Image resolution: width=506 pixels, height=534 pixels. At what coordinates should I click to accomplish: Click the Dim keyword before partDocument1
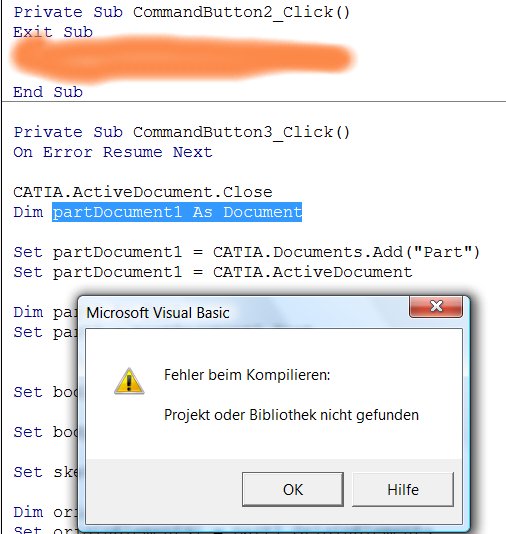28,212
